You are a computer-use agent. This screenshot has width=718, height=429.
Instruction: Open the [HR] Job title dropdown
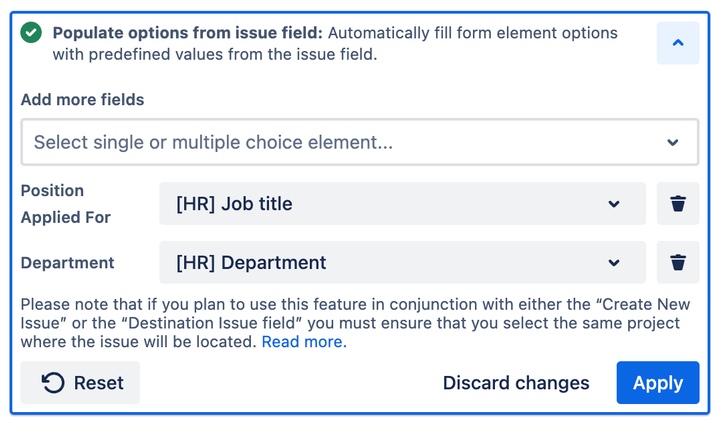(x=402, y=204)
